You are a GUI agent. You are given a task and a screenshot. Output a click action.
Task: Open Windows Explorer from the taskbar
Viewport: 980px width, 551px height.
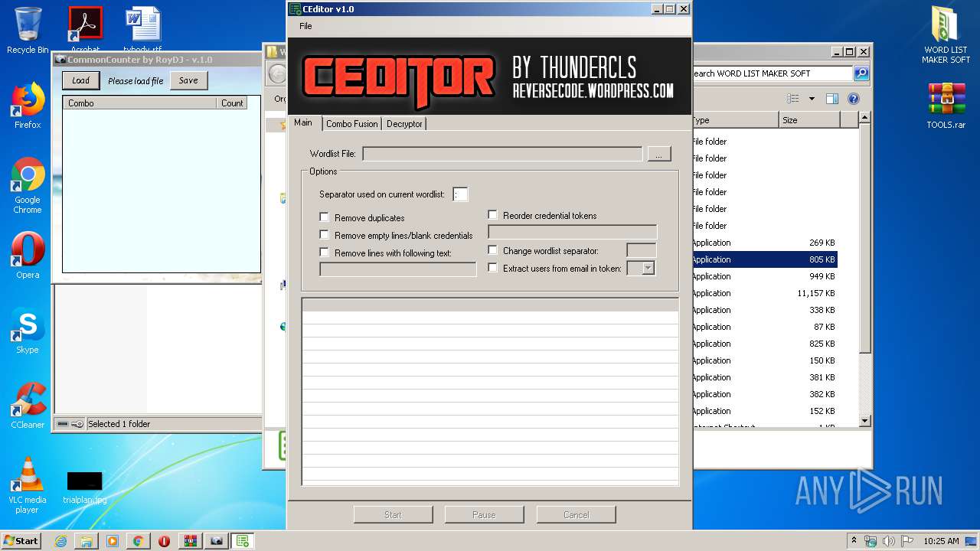point(87,541)
